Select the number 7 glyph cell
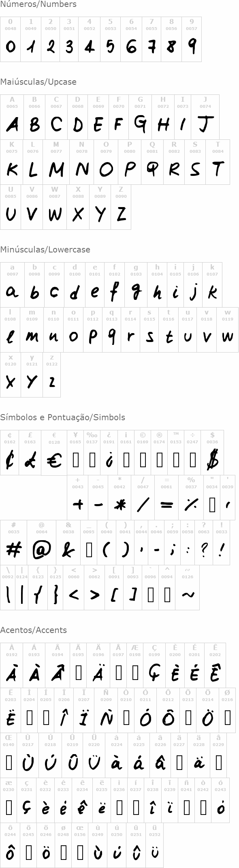Viewport: 239px width, 868px height. click(x=152, y=39)
